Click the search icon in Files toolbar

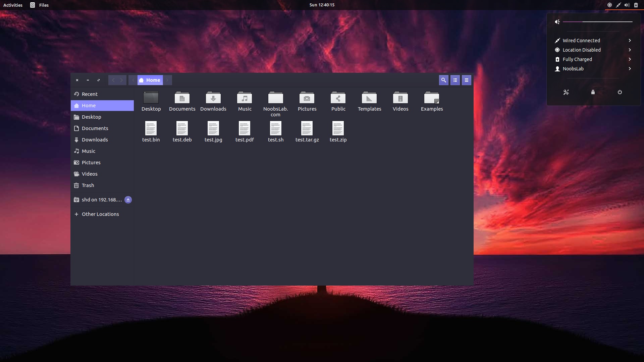[443, 80]
